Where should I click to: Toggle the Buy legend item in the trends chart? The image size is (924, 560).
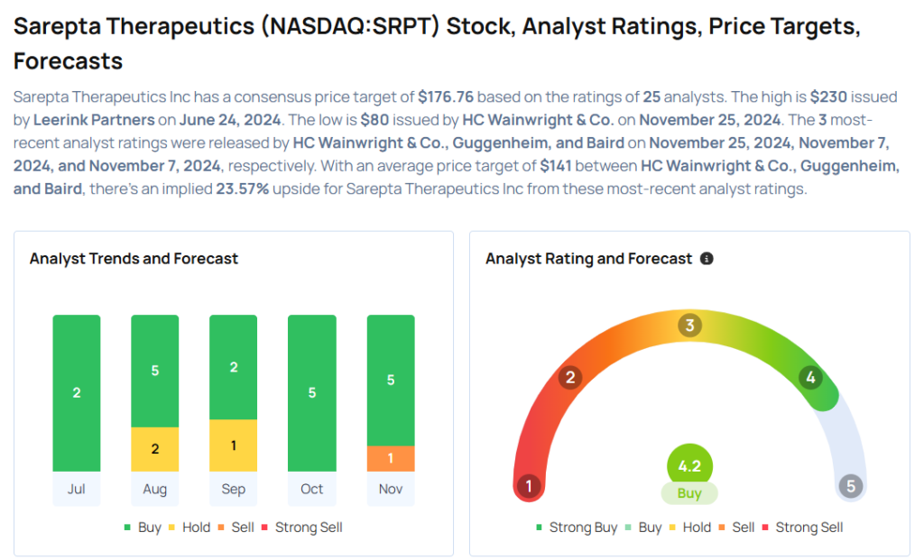click(143, 528)
